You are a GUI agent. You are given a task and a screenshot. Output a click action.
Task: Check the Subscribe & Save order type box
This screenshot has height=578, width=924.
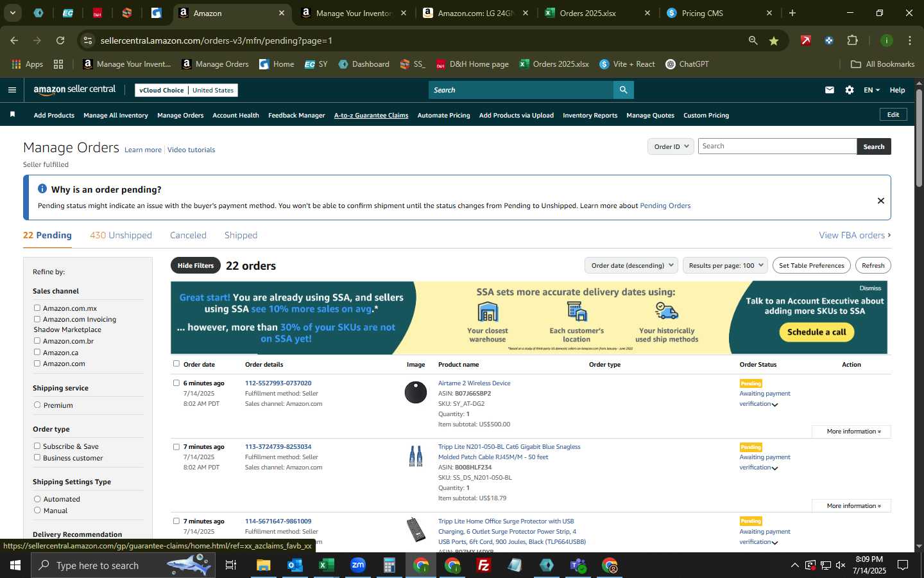tap(37, 446)
